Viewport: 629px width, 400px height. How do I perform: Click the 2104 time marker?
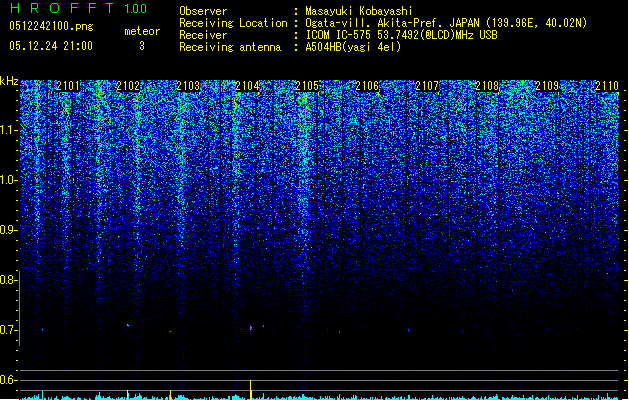tap(248, 85)
